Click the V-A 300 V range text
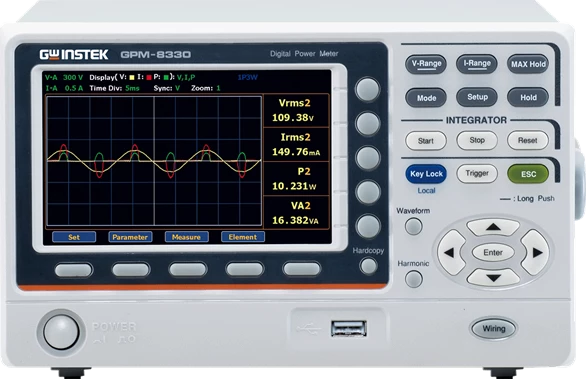586x379 pixels. pos(64,77)
